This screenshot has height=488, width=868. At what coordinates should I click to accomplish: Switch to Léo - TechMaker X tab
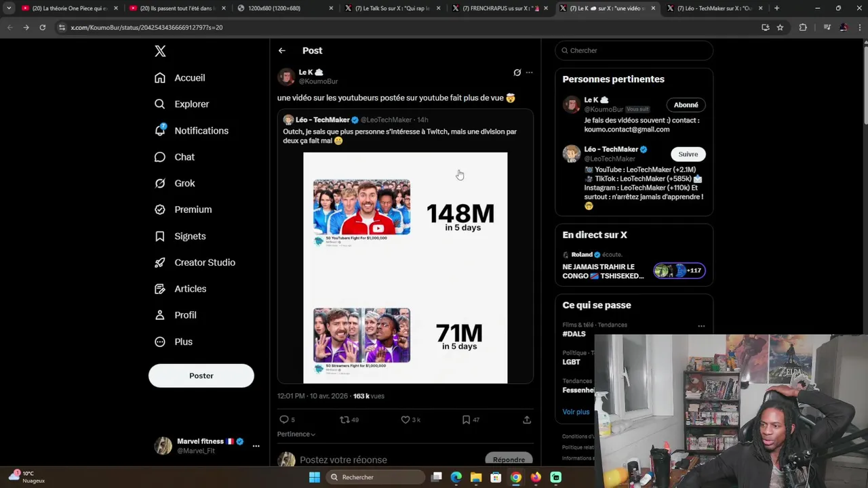(x=713, y=8)
